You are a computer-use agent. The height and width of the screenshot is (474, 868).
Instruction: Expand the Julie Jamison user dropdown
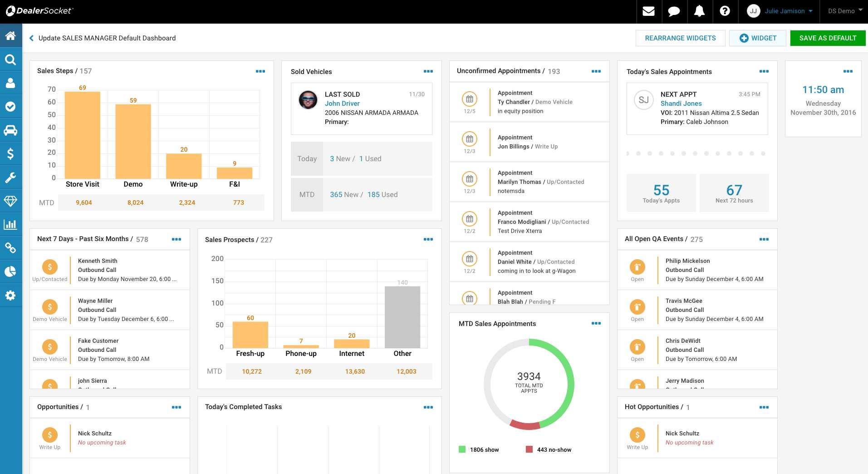tap(780, 11)
